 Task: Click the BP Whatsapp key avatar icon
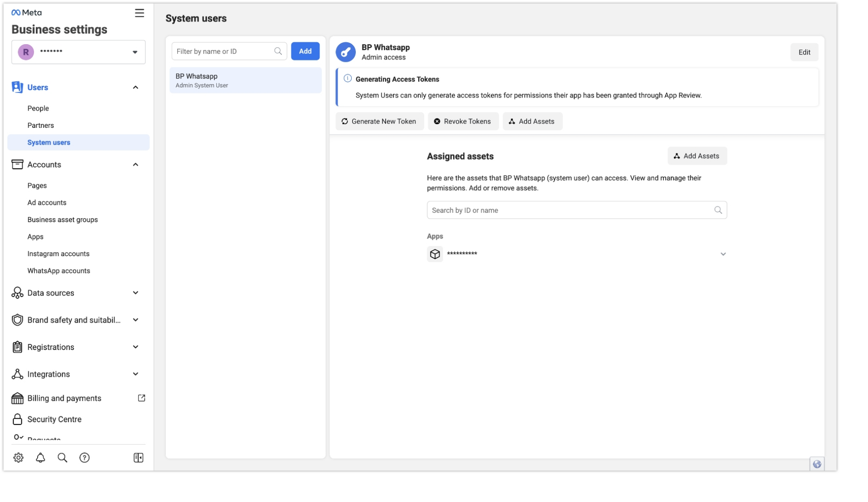tap(346, 52)
